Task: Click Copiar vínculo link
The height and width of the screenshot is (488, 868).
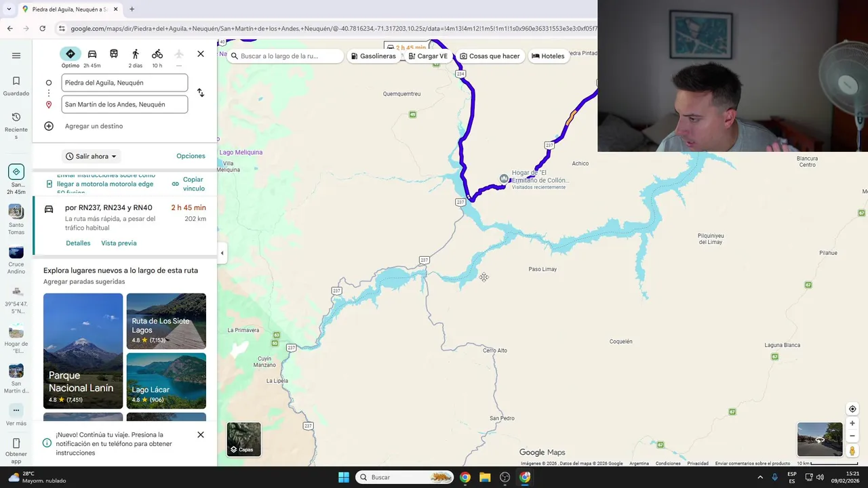Action: click(x=189, y=184)
